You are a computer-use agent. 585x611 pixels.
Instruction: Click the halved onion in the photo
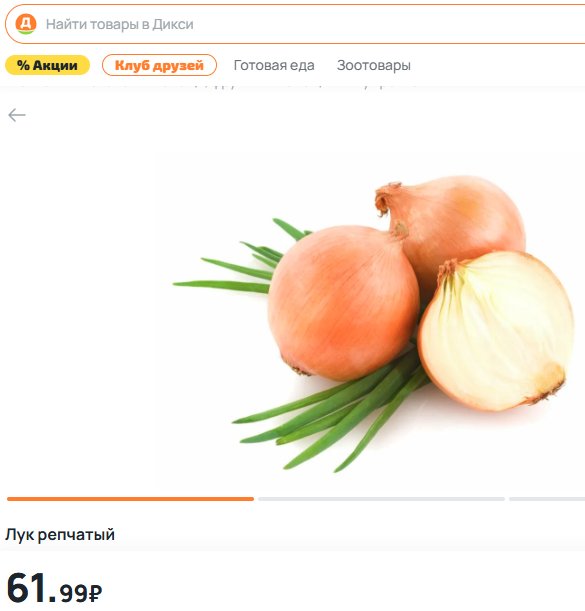pos(496,331)
